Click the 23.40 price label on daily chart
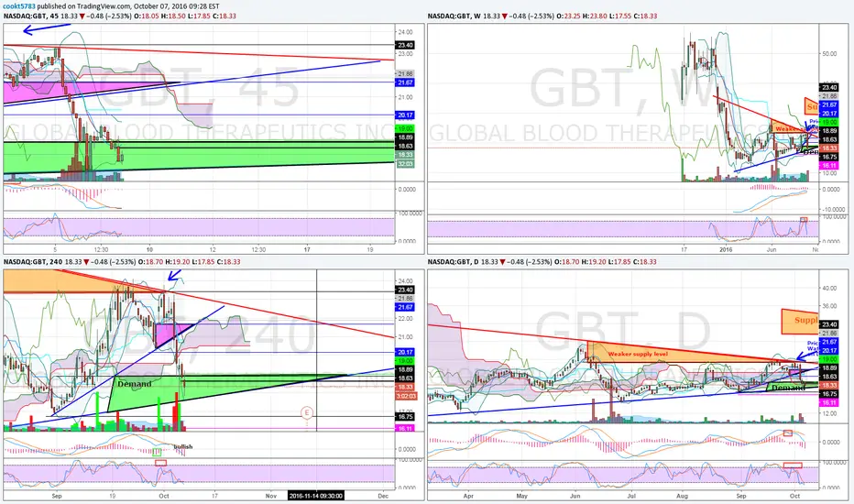The height and width of the screenshot is (504, 854). tap(829, 324)
